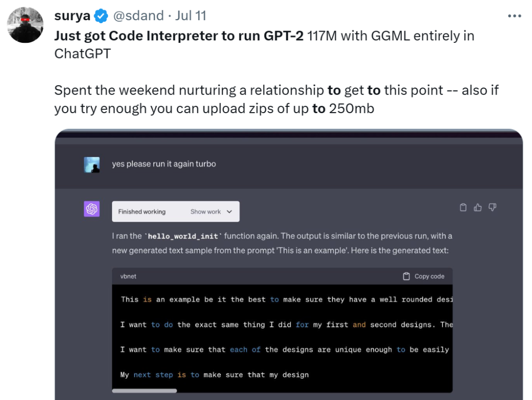Click the surya display name

(72, 16)
